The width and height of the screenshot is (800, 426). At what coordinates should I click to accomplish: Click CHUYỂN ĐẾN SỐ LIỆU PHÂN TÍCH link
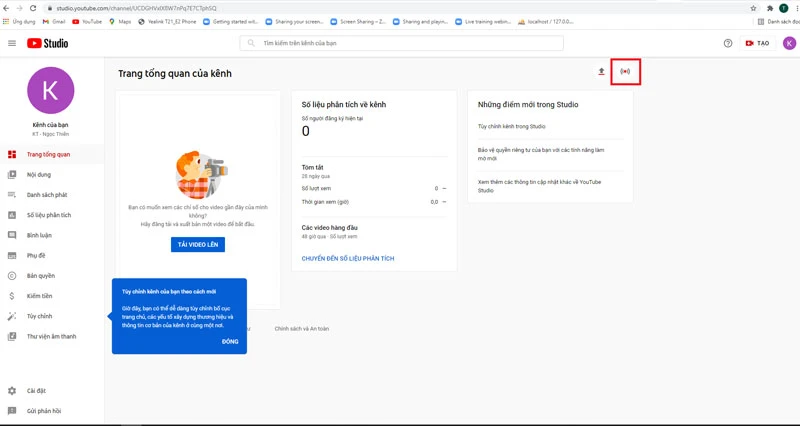click(x=348, y=259)
